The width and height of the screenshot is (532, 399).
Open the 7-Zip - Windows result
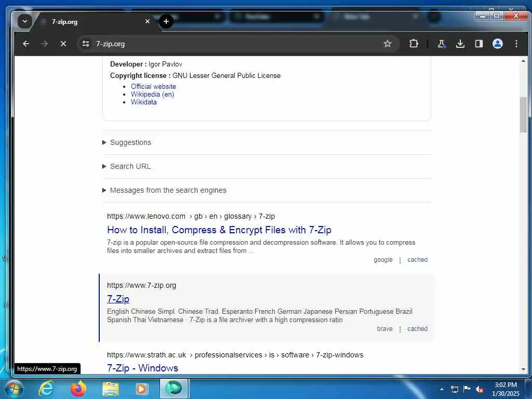(x=142, y=368)
